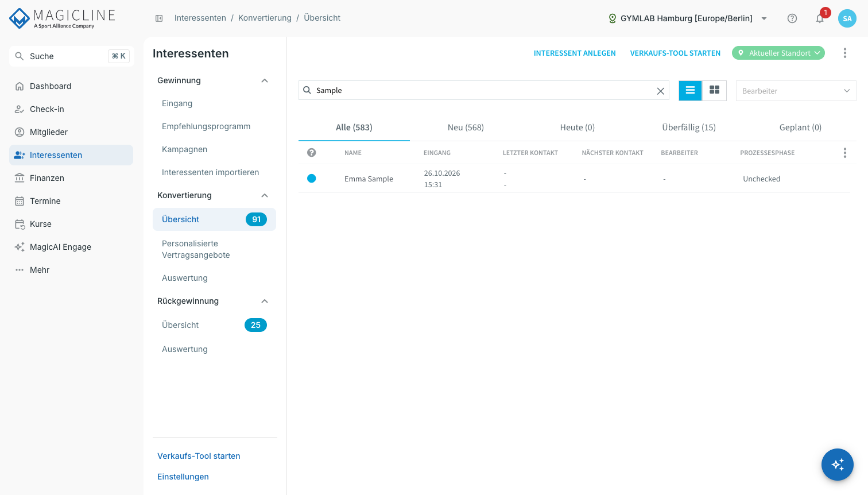
Task: Open the table column options menu
Action: pyautogui.click(x=845, y=153)
